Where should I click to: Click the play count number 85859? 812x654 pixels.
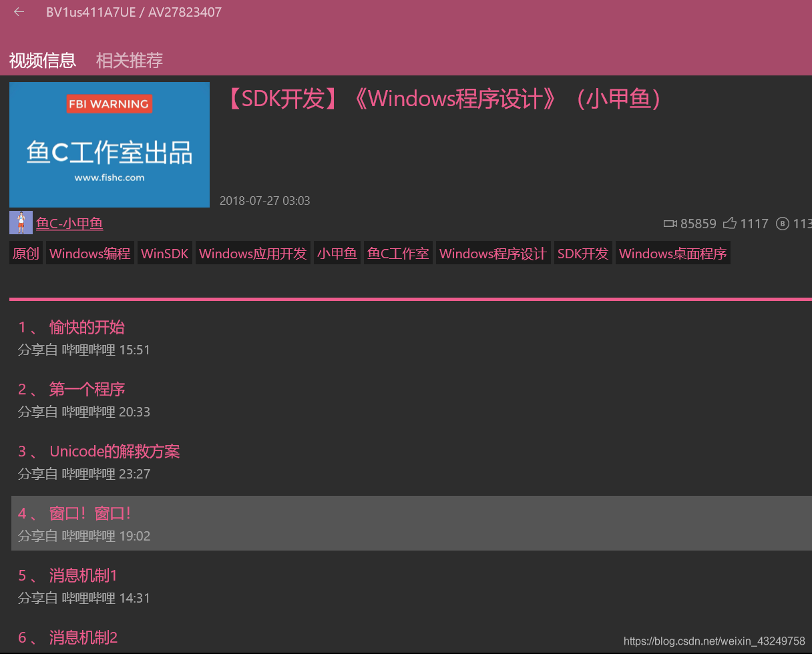pos(698,224)
